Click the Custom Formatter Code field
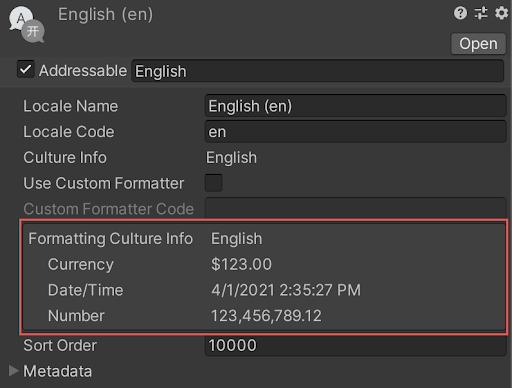This screenshot has height=388, width=512. [356, 208]
